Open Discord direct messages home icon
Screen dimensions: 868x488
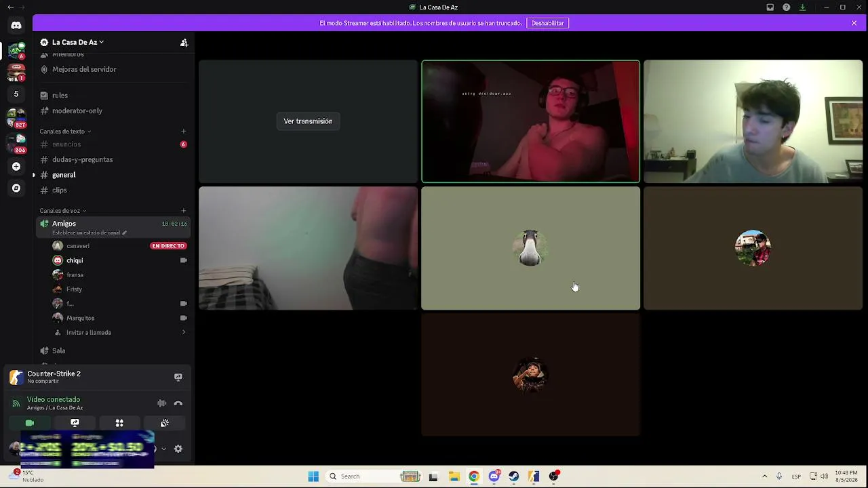[x=16, y=25]
